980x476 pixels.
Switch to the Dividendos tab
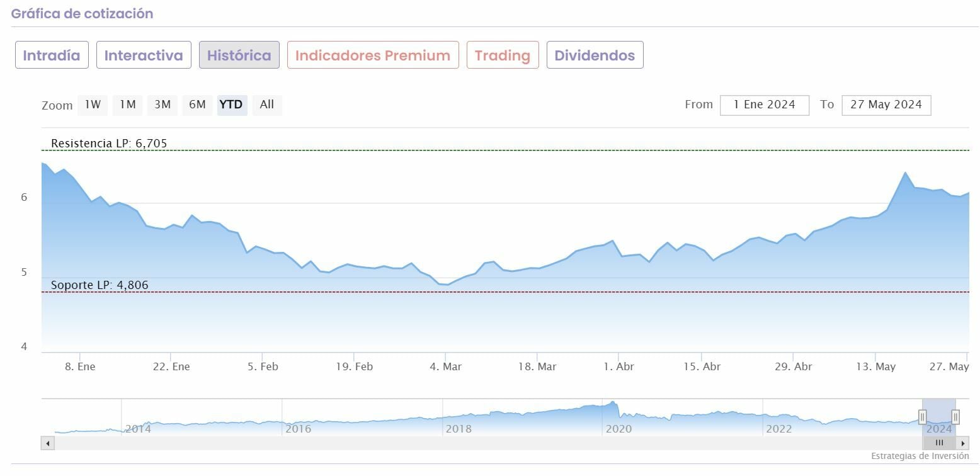point(595,55)
